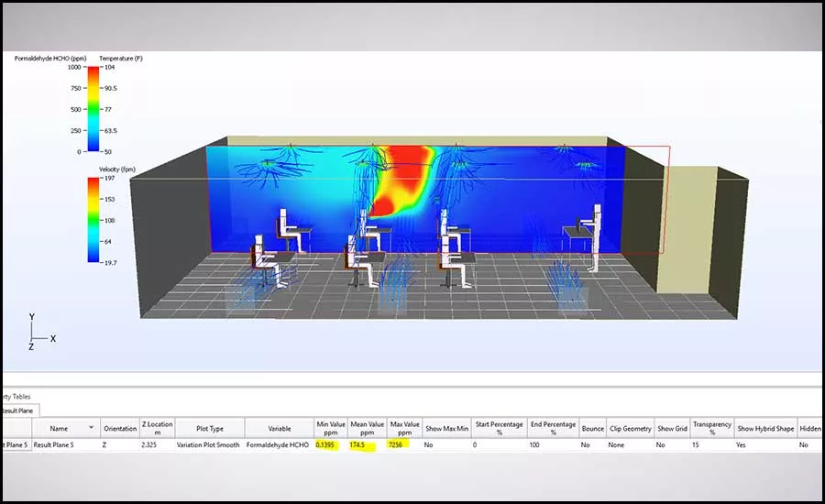This screenshot has width=825, height=504.
Task: Click the Min Value ppm column header
Action: 331,428
